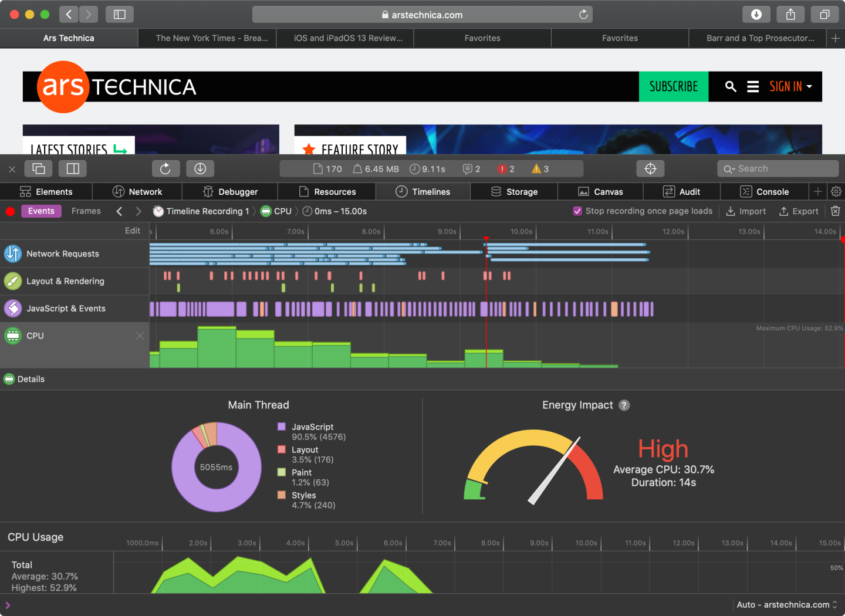
Task: Open the Console tab
Action: (765, 192)
